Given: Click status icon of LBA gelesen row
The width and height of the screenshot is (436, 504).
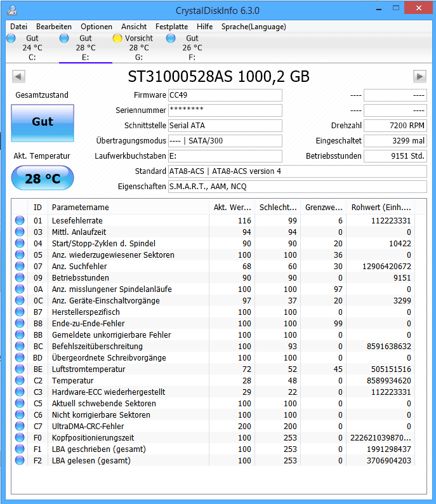Looking at the screenshot, I should pos(20,460).
